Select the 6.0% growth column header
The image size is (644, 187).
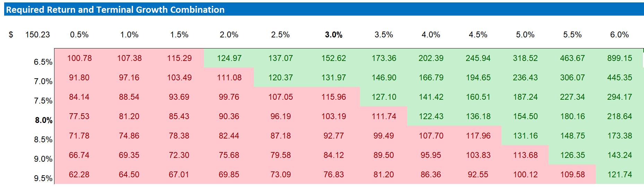tap(619, 35)
